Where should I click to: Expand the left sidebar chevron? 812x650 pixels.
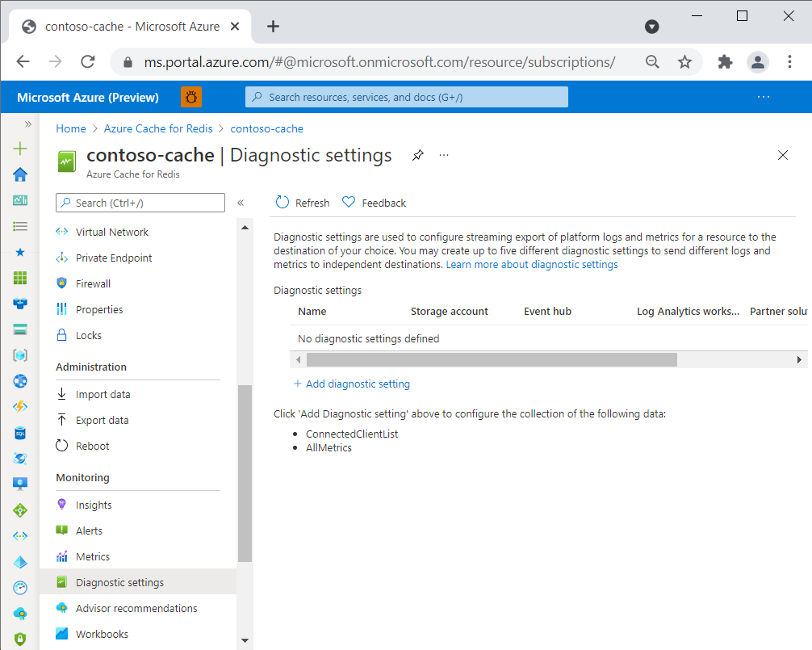point(28,124)
